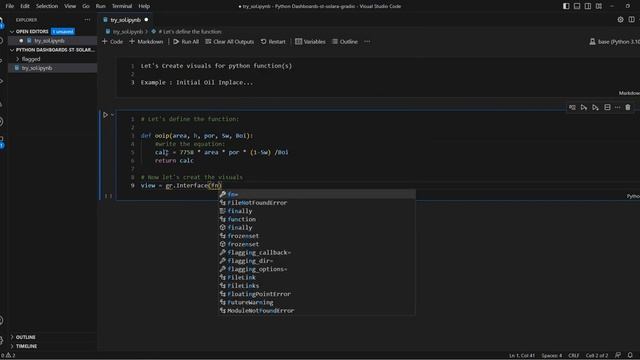Choose ModuleNotFoundError suggestion
Screen dimensions: 640x360
tap(317, 311)
